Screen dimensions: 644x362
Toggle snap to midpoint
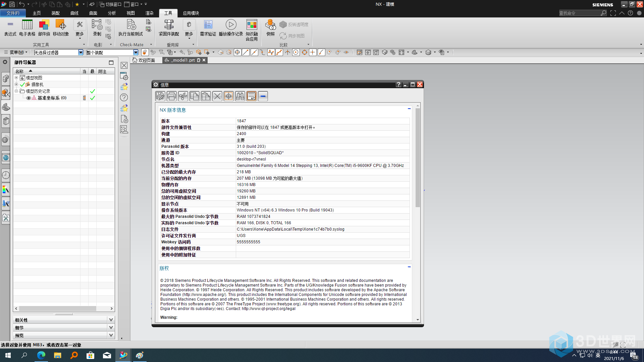(254, 52)
